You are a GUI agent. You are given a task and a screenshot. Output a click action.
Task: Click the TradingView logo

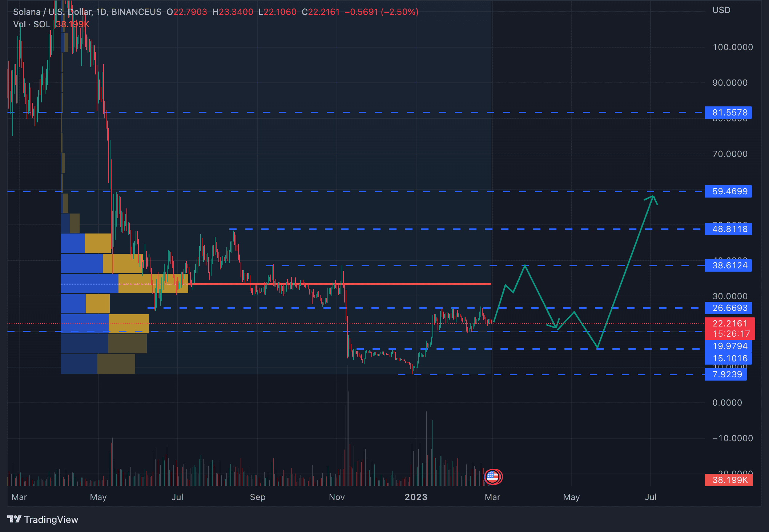pos(43,519)
